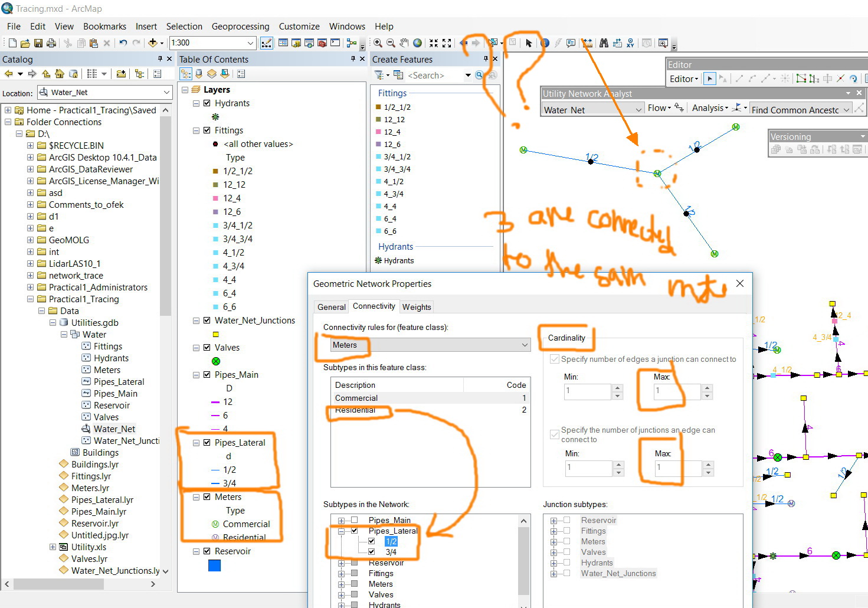Image resolution: width=868 pixels, height=608 pixels.
Task: Open the Python window icon
Action: (335, 43)
